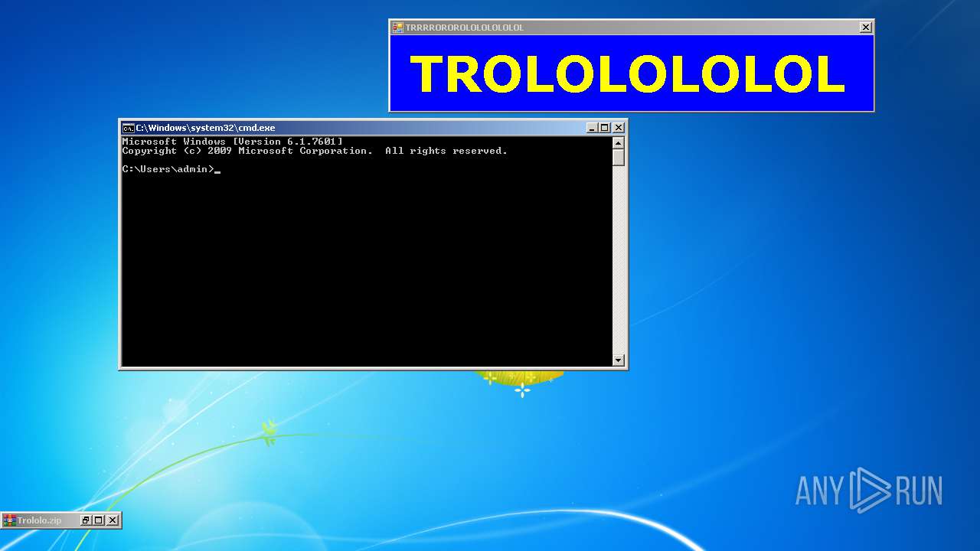
Task: Click the TRRRROROROLOLOLOLOLOL window icon
Action: click(x=397, y=28)
